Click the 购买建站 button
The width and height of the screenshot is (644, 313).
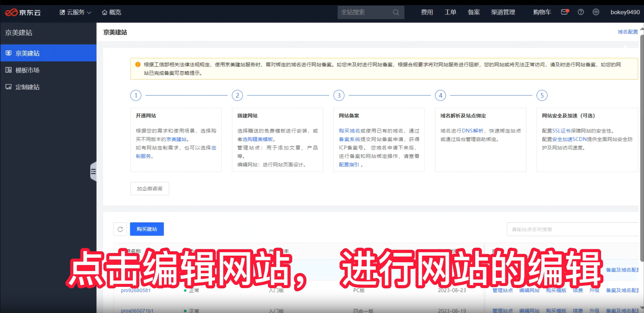coord(147,229)
